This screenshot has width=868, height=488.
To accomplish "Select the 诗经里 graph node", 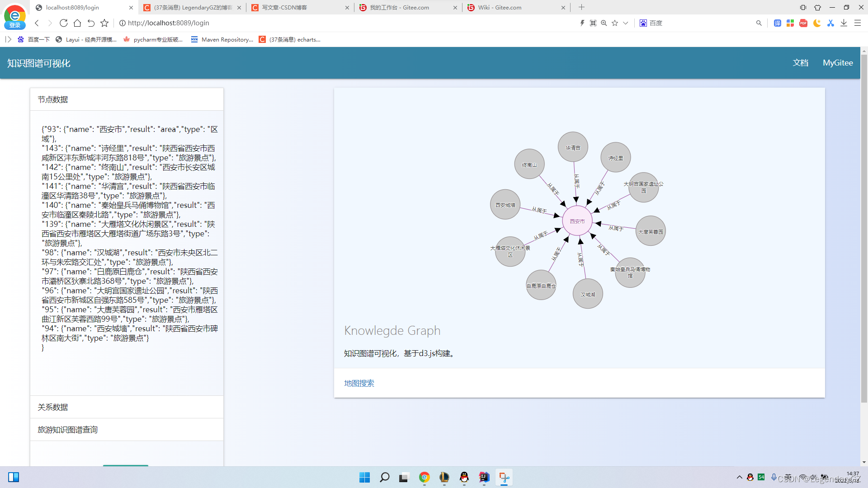I will 615,158.
